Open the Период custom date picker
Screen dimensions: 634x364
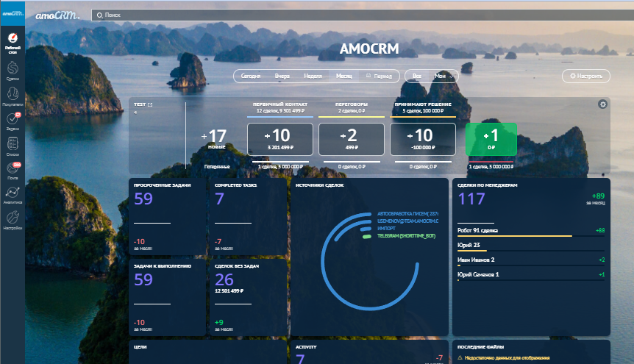(x=379, y=76)
